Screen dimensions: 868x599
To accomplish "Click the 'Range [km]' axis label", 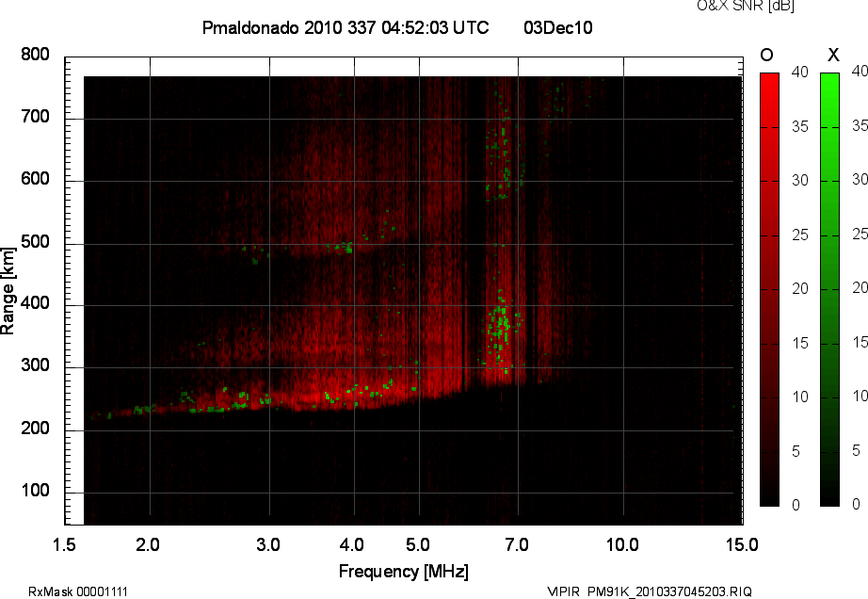I will point(8,291).
